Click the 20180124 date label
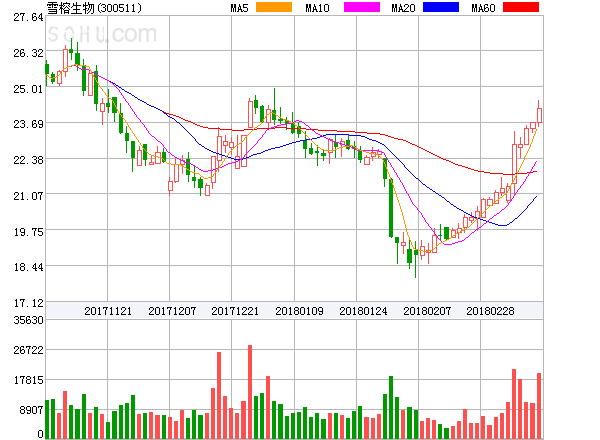This screenshot has height=440, width=600. (363, 311)
